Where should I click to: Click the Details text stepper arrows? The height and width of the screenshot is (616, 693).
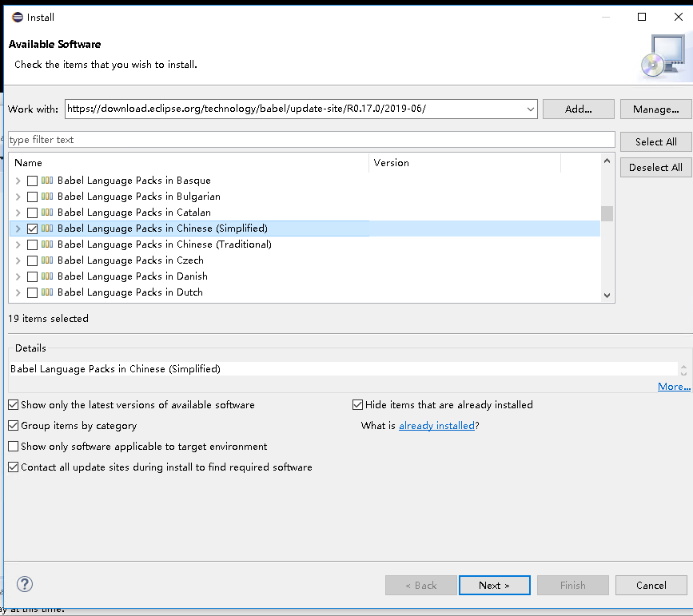pos(683,370)
